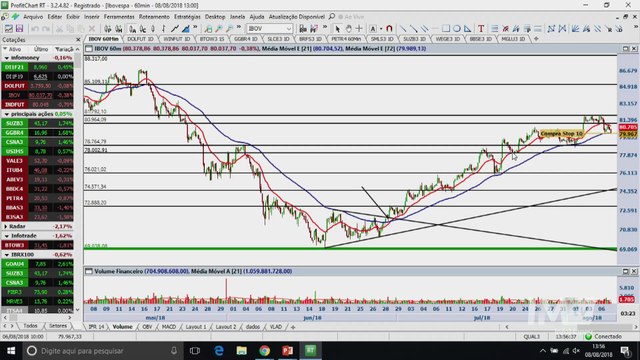Close the Cotações panel

point(78,40)
